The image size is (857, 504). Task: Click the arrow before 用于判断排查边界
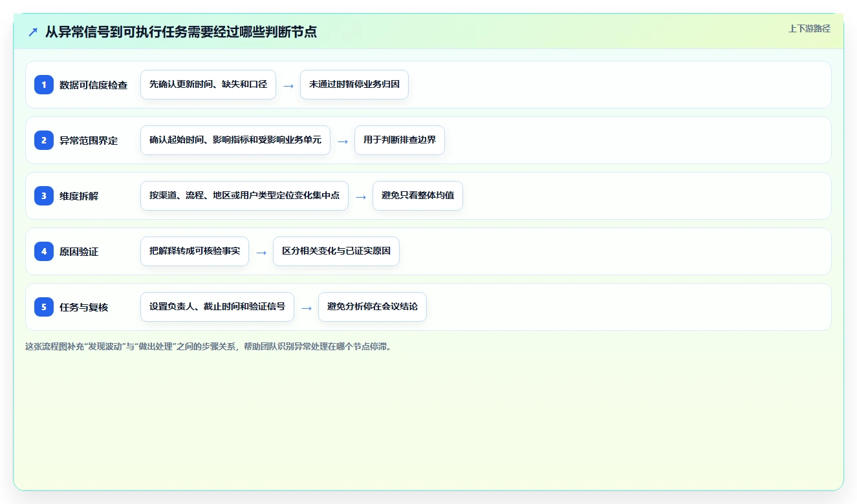[x=343, y=141]
